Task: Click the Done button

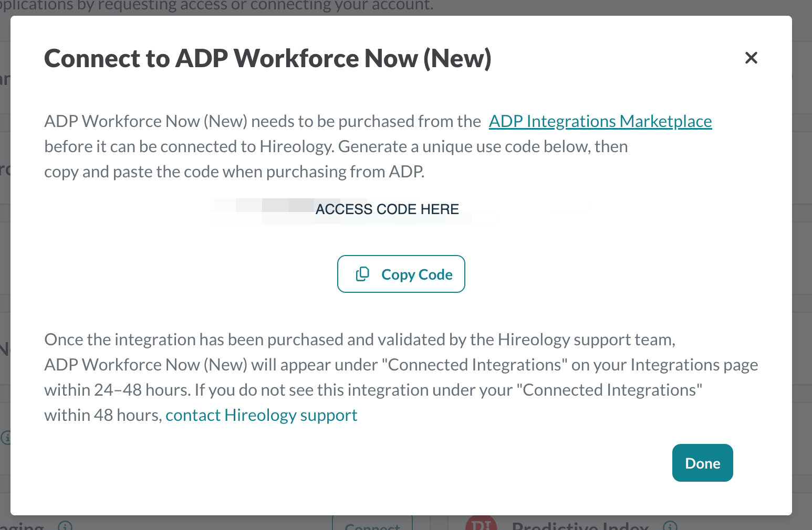Action: pyautogui.click(x=703, y=463)
